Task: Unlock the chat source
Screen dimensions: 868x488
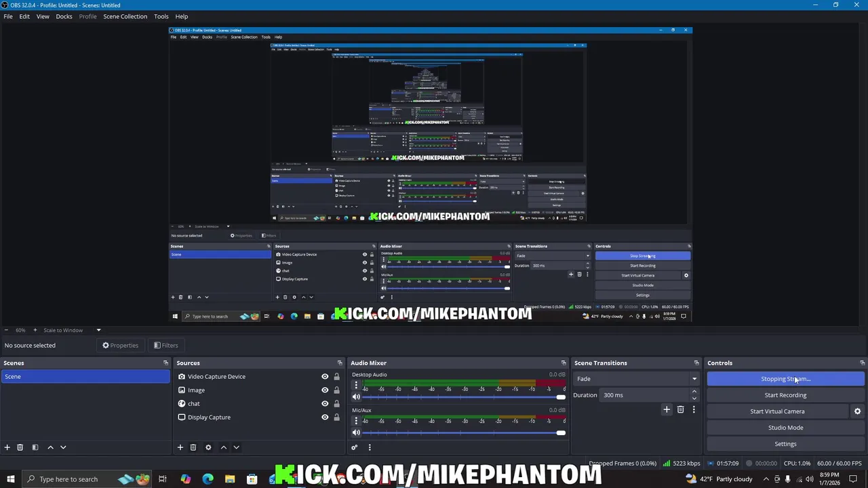Action: [x=336, y=404]
